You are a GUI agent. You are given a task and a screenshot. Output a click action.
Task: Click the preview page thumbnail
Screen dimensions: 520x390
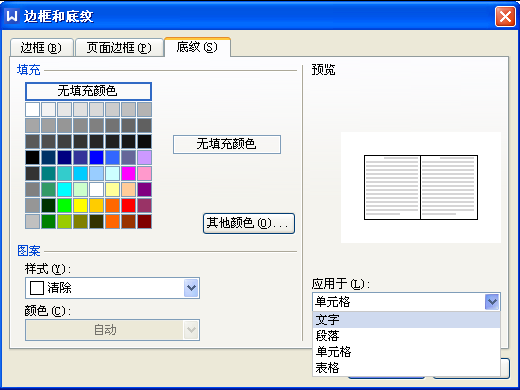(421, 187)
